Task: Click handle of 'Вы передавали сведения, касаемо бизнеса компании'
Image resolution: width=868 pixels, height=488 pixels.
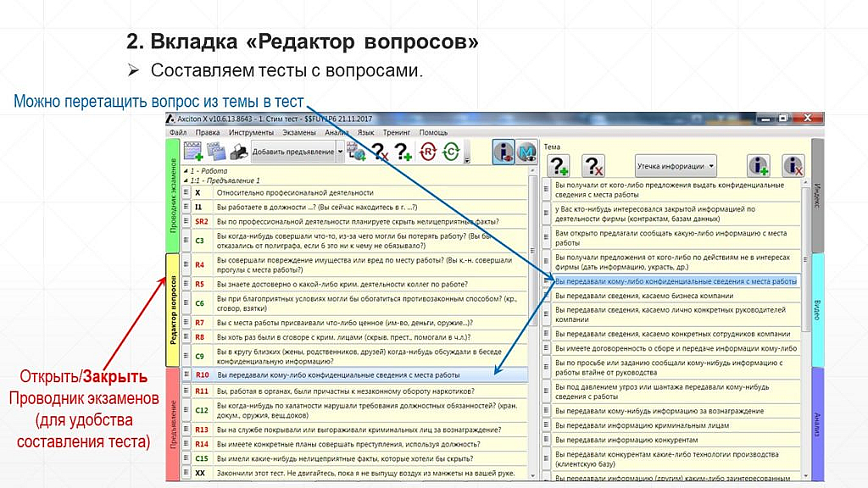Action: [547, 296]
